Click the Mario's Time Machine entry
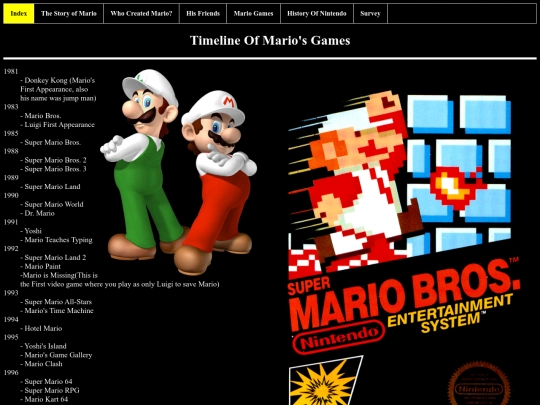This screenshot has width=540, height=405. point(57,311)
